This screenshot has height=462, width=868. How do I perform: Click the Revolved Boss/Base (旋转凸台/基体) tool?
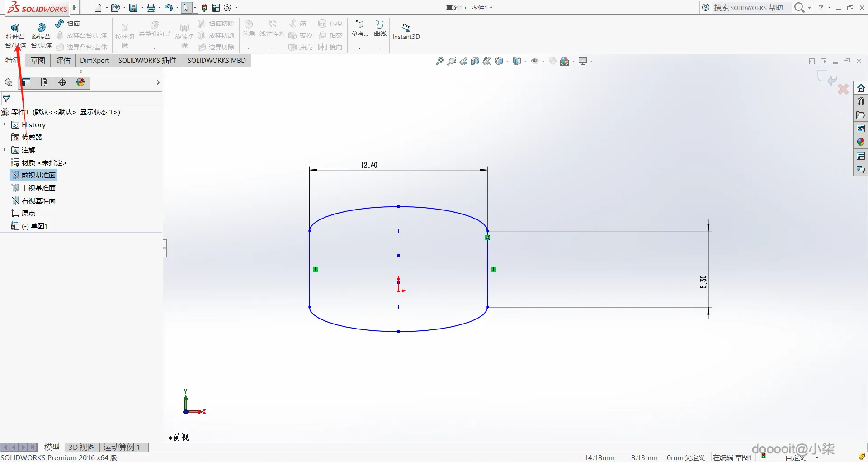pos(41,35)
